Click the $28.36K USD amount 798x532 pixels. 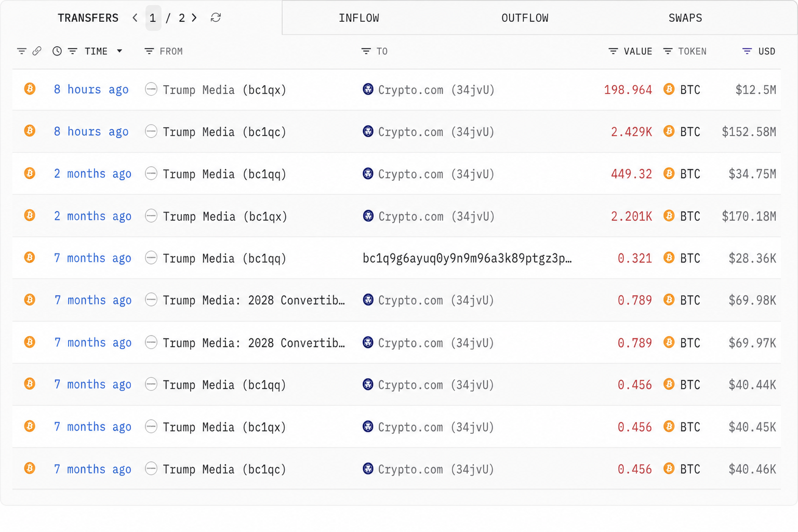(752, 258)
